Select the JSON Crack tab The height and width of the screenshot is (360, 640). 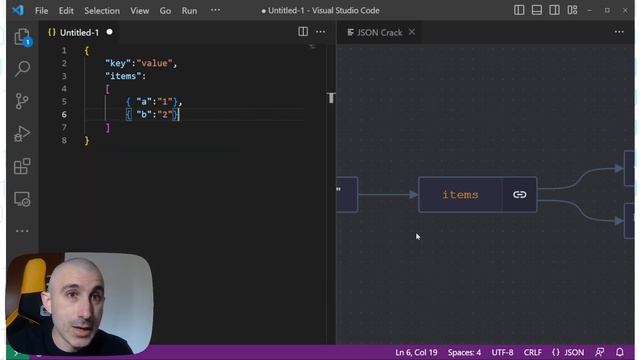(x=379, y=32)
